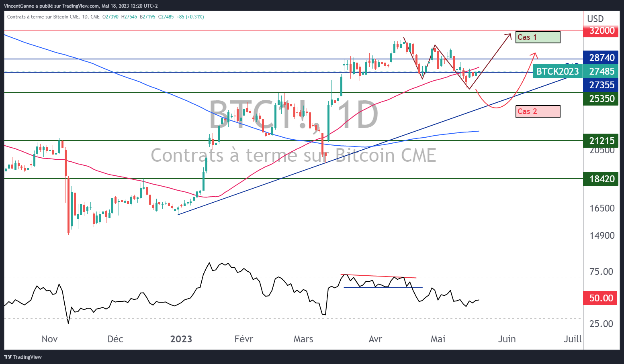Viewport: 624px width, 364px height.
Task: Select the green Cas 1 label box
Action: 538,37
